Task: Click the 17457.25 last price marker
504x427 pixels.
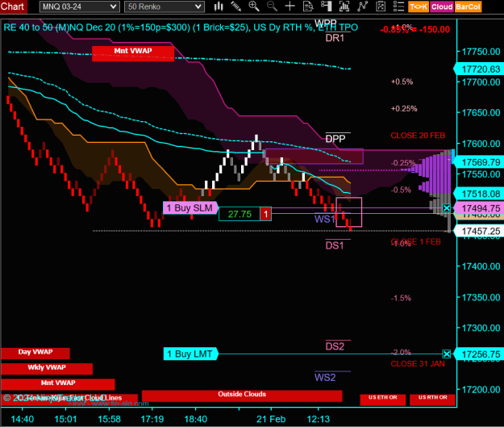Action: pyautogui.click(x=479, y=231)
